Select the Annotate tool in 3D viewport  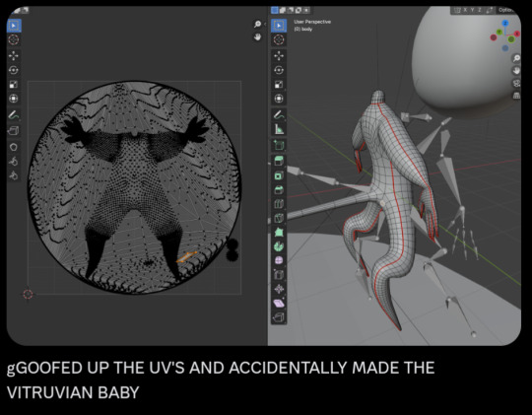(279, 115)
